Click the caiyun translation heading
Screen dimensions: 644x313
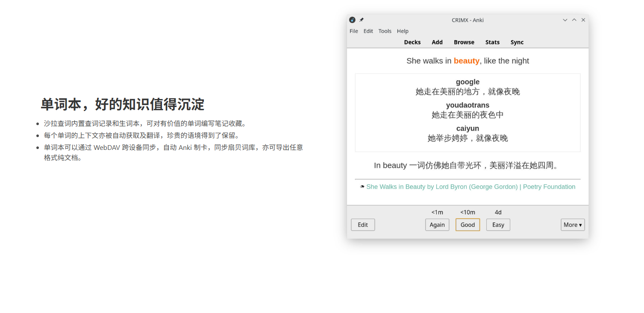[x=468, y=129]
